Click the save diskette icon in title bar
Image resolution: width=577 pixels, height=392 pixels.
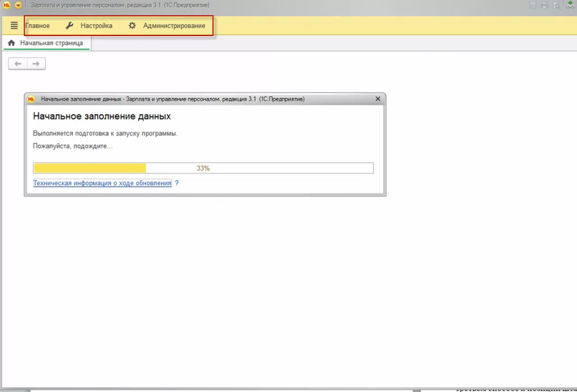click(533, 5)
